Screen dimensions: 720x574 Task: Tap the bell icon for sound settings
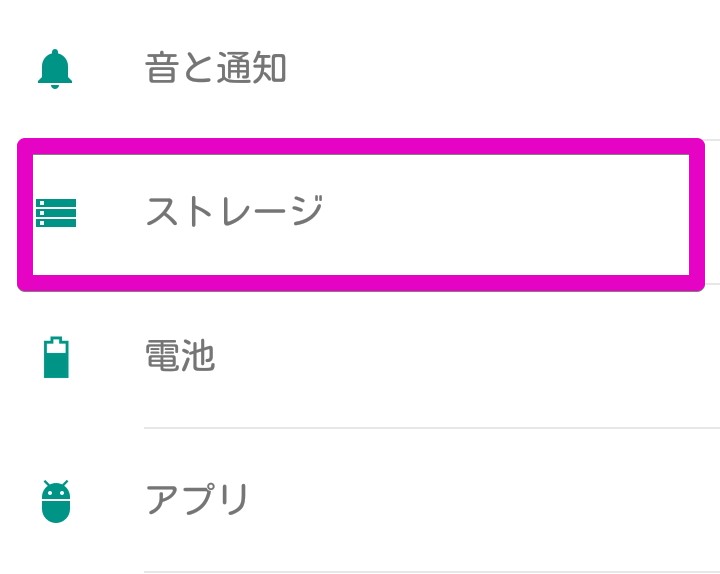[56, 68]
